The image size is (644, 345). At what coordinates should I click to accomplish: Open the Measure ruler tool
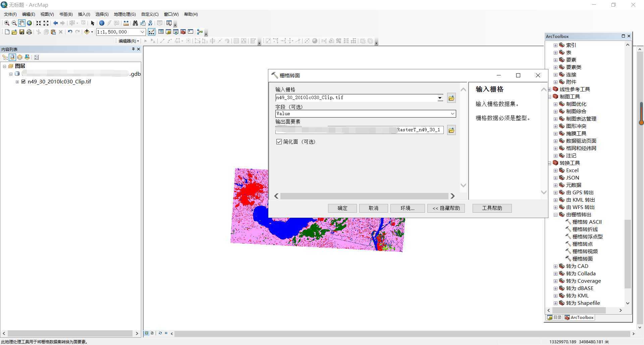[x=126, y=23]
